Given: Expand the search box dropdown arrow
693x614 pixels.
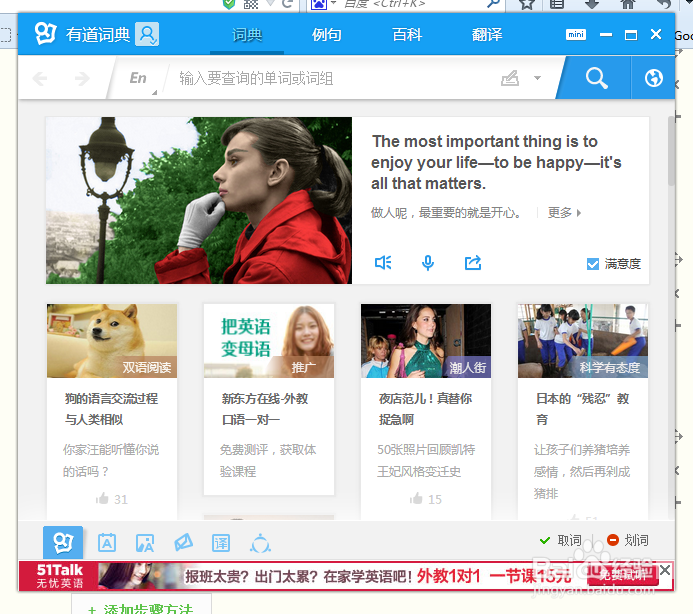Looking at the screenshot, I should click(537, 78).
